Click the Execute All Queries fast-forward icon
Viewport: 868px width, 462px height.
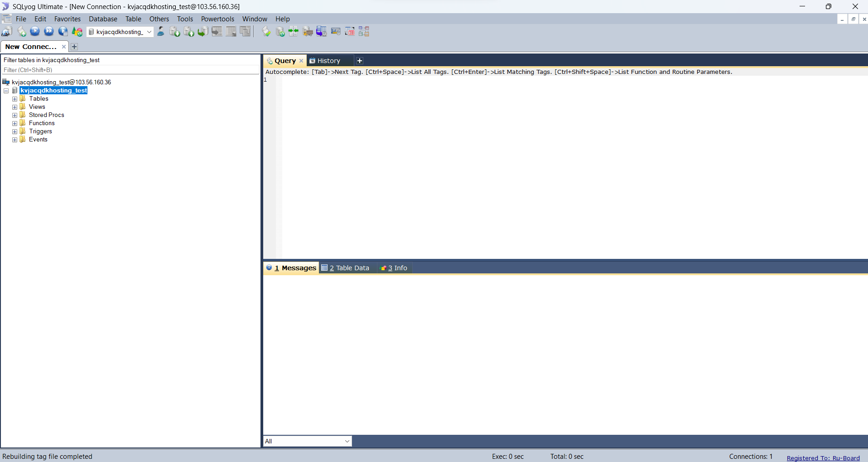coord(49,32)
